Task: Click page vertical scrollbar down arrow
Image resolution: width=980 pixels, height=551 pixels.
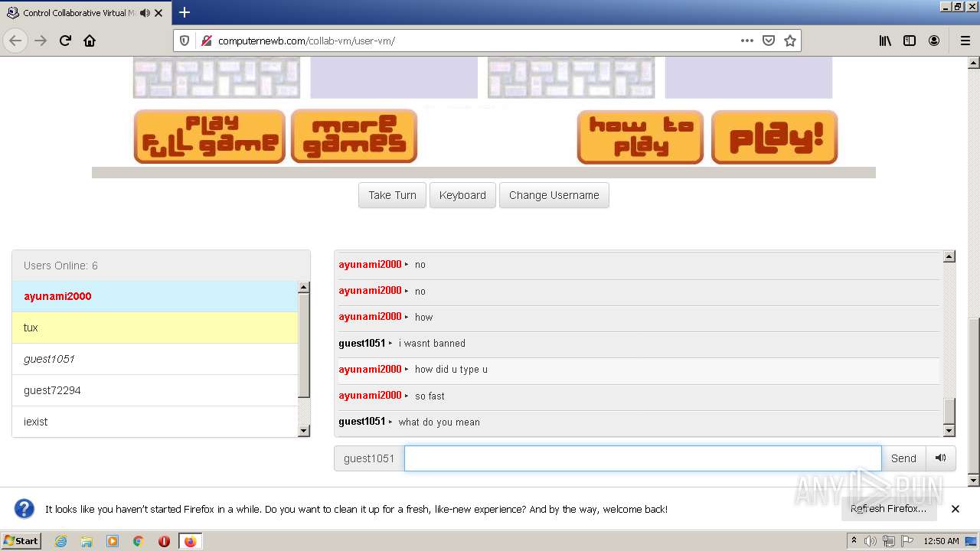Action: [x=974, y=480]
